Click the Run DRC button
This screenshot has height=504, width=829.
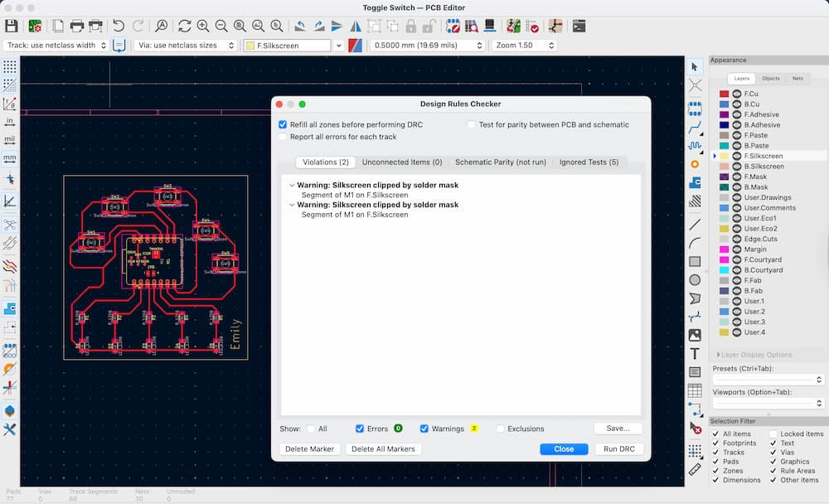click(618, 448)
